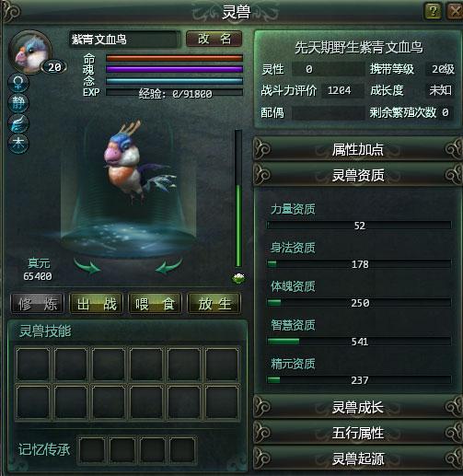Click the help question mark icon
The width and height of the screenshot is (463, 476).
point(433,11)
